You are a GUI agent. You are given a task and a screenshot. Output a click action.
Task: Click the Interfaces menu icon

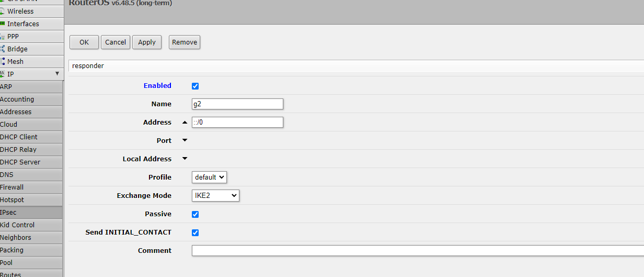(3, 24)
